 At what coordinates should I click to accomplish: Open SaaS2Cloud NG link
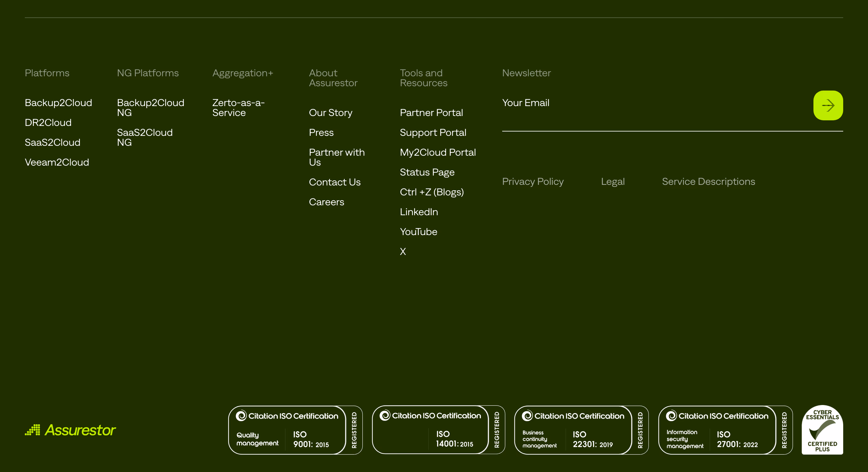[145, 138]
